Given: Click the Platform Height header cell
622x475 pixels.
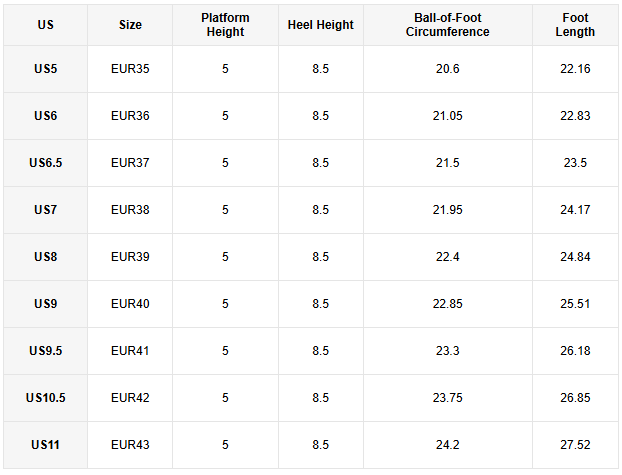Looking at the screenshot, I should coord(225,25).
